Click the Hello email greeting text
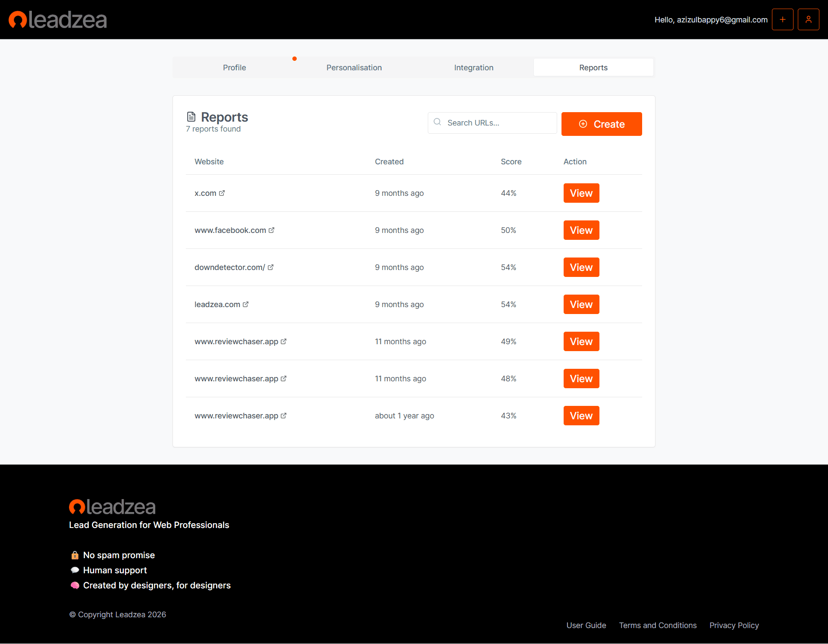Screen dimensions: 828x644 pos(711,20)
